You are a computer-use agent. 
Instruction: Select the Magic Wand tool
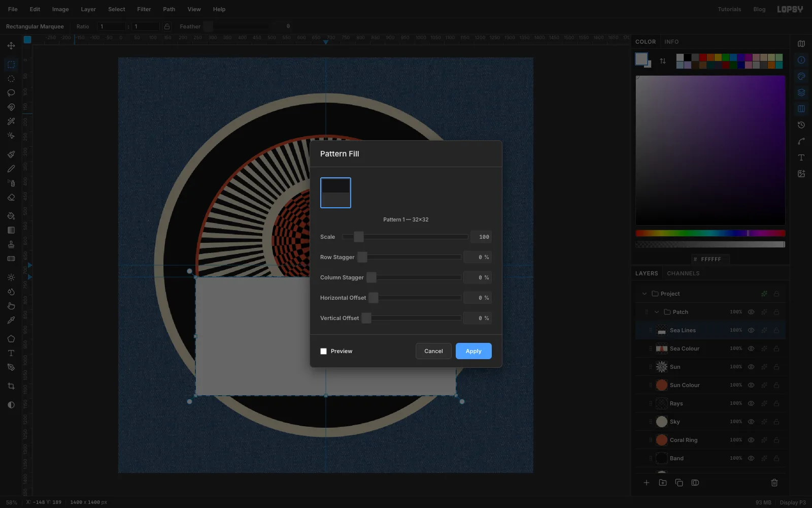click(11, 121)
